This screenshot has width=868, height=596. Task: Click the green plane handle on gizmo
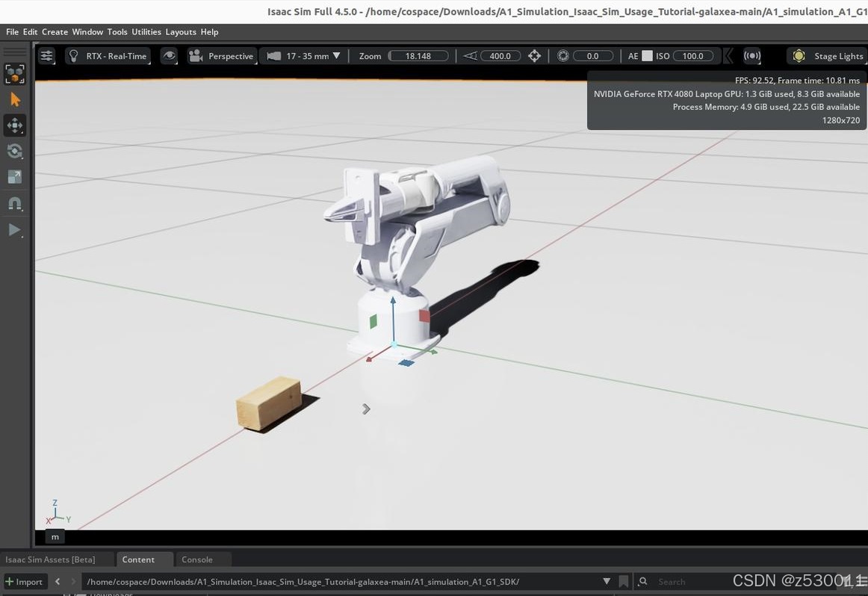click(x=373, y=321)
